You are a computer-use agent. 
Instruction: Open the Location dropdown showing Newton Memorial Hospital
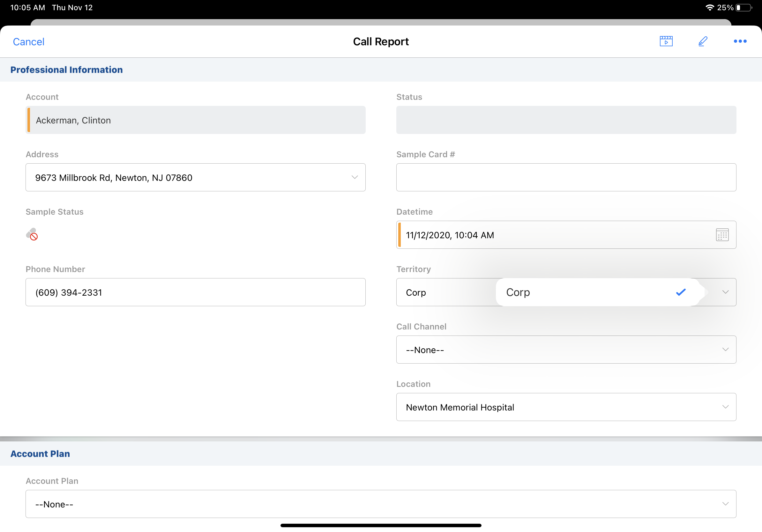(x=566, y=407)
